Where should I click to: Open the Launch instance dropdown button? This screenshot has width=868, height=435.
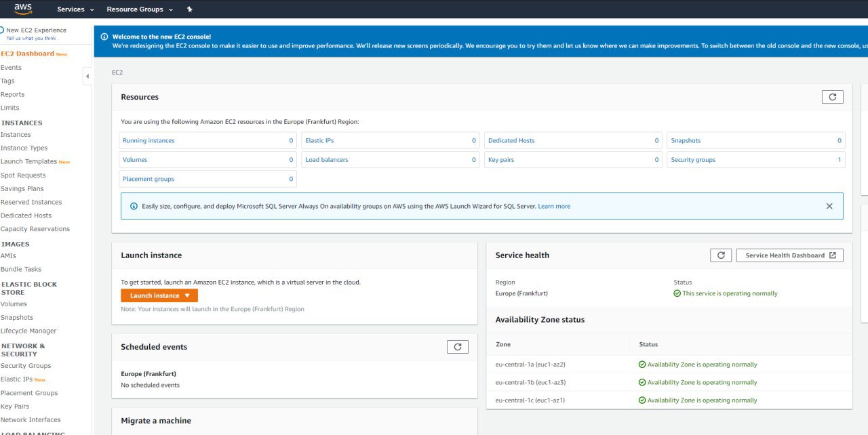159,295
